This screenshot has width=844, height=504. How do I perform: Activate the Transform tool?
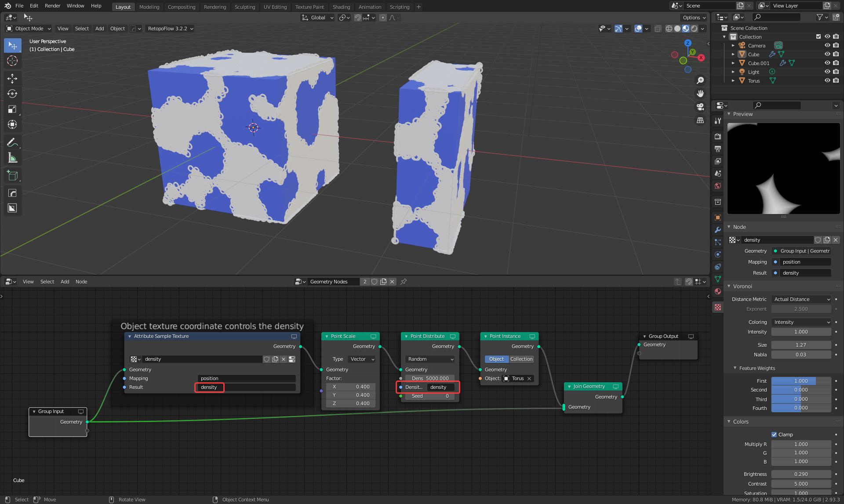point(12,125)
